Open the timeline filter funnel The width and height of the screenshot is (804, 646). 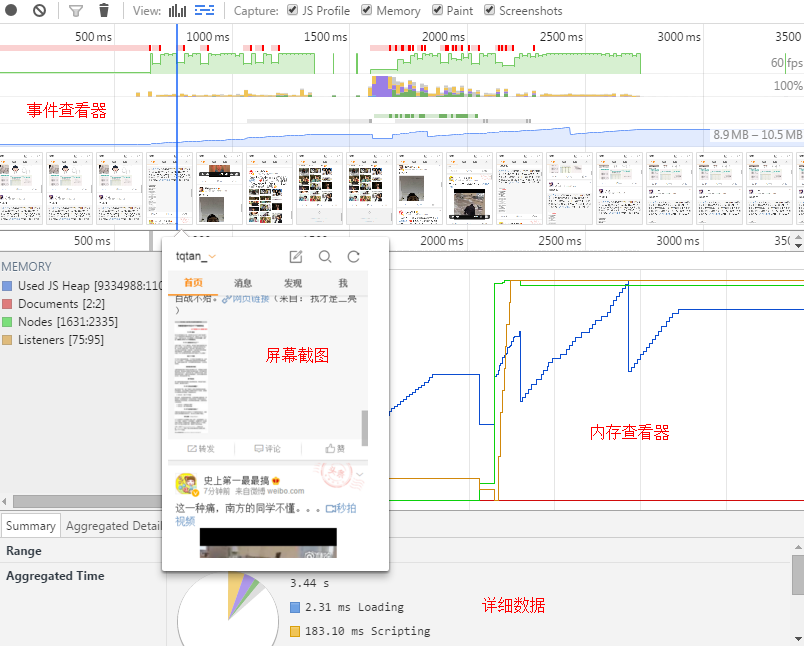click(x=74, y=10)
